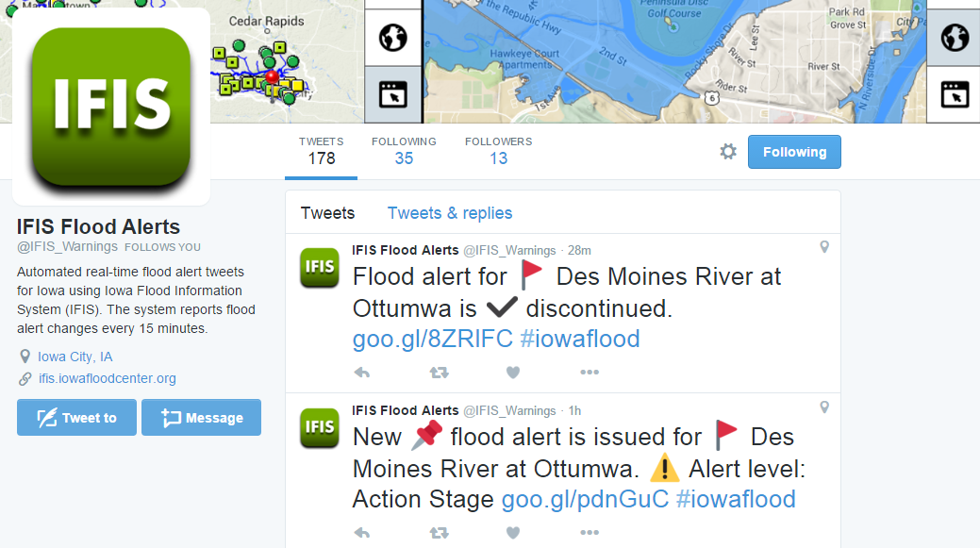Like the flood alert discontinued tweet
The height and width of the screenshot is (548, 980).
[512, 373]
